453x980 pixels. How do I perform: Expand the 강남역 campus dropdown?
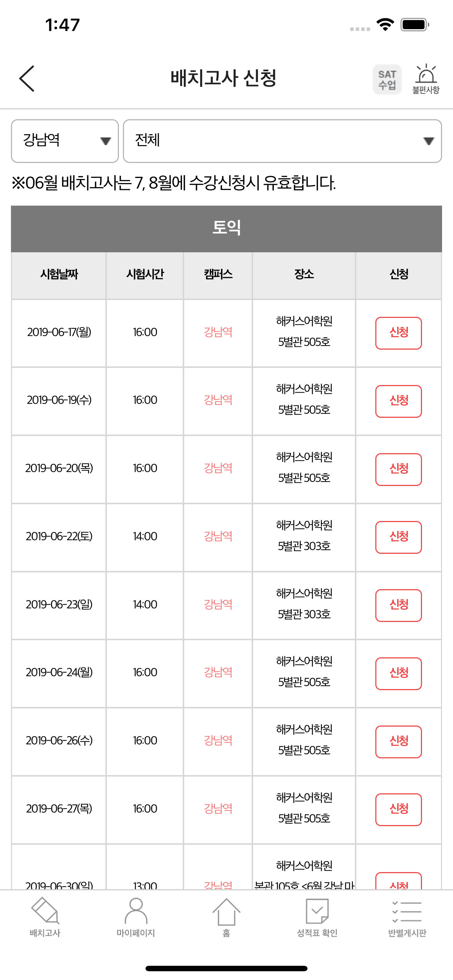point(65,141)
